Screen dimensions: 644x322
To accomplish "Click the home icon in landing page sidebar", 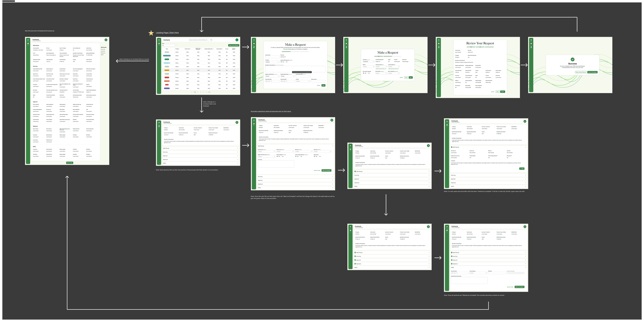I will coord(159,40).
